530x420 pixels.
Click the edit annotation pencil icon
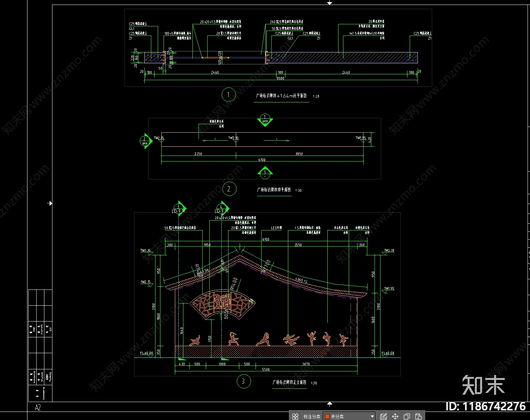pyautogui.click(x=384, y=416)
